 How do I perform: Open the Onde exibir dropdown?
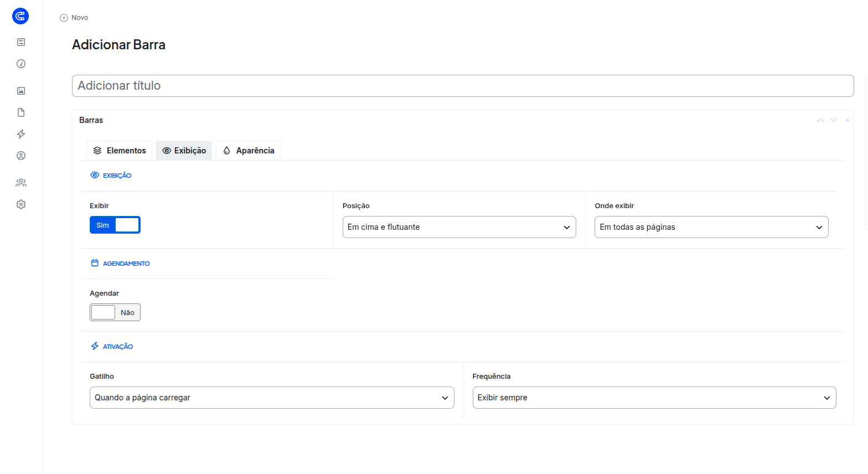click(711, 227)
